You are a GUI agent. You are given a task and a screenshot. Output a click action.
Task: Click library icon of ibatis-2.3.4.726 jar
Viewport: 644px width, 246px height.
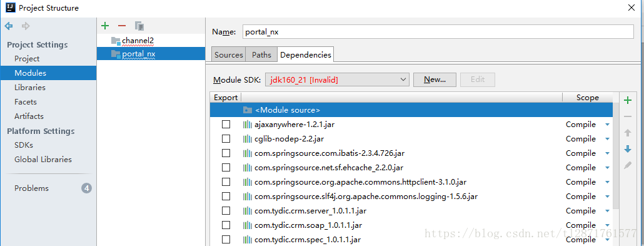click(x=247, y=153)
